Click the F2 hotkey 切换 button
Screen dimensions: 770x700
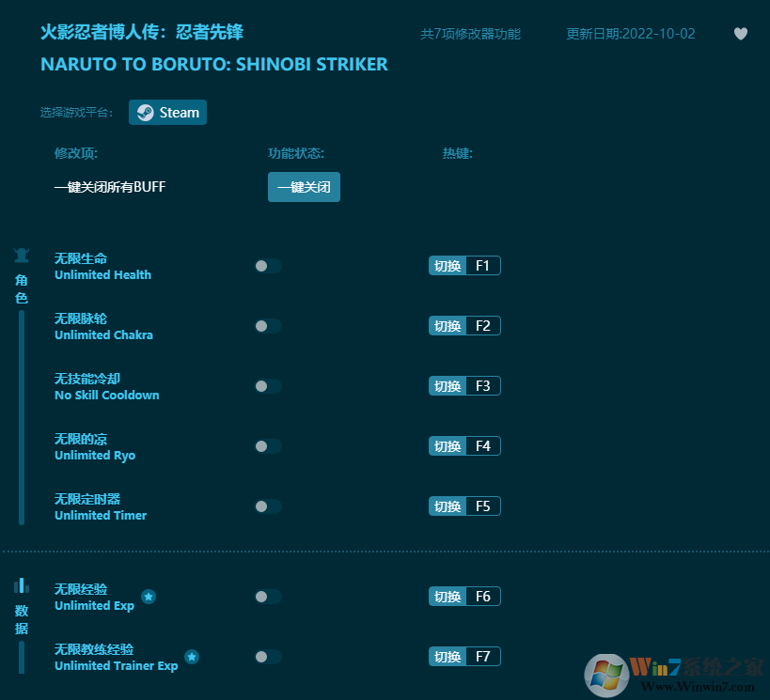tap(448, 326)
